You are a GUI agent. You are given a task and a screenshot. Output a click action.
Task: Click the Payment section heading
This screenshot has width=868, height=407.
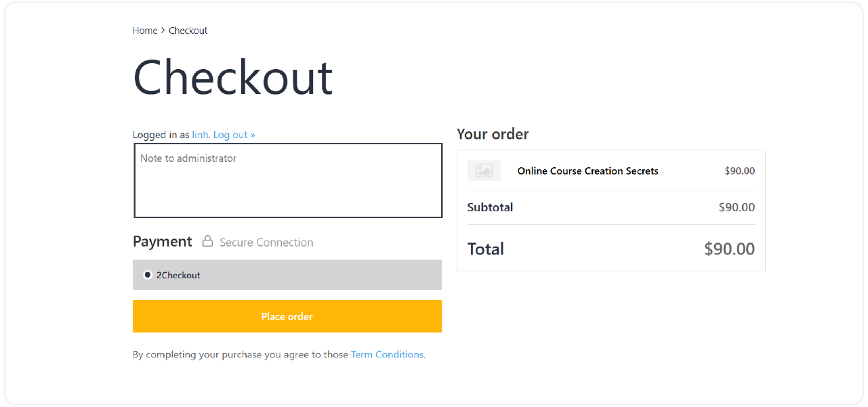(163, 242)
